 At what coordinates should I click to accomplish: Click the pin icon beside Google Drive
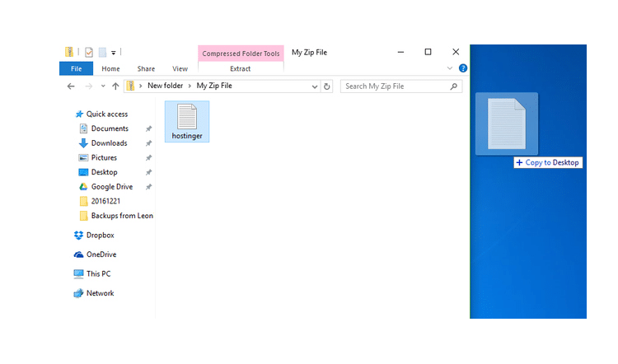click(148, 187)
